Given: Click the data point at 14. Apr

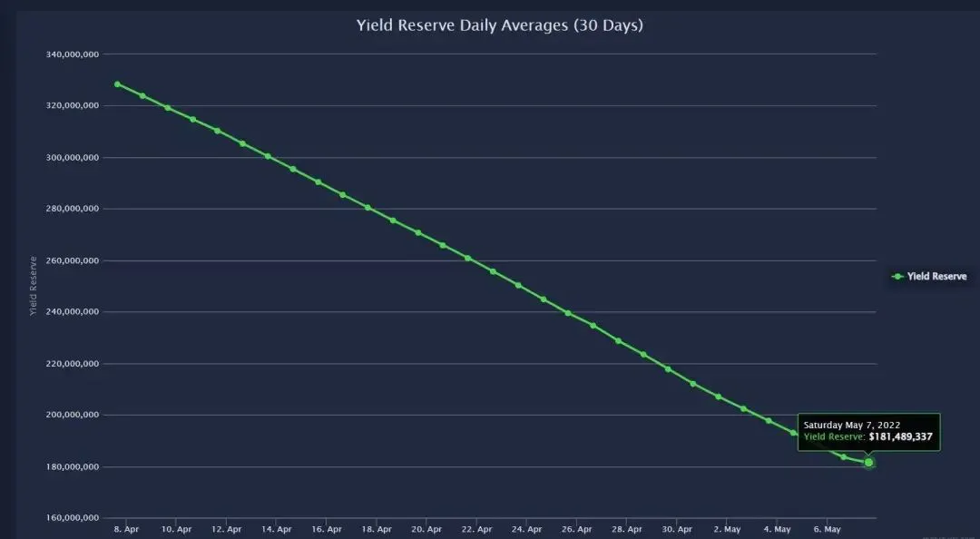Looking at the screenshot, I should point(268,156).
